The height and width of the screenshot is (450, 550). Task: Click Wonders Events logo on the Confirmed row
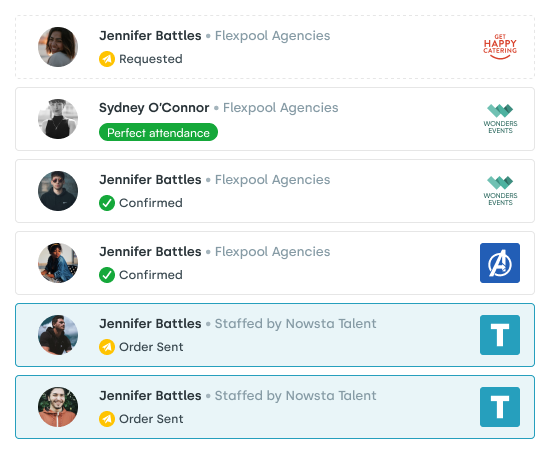500,191
